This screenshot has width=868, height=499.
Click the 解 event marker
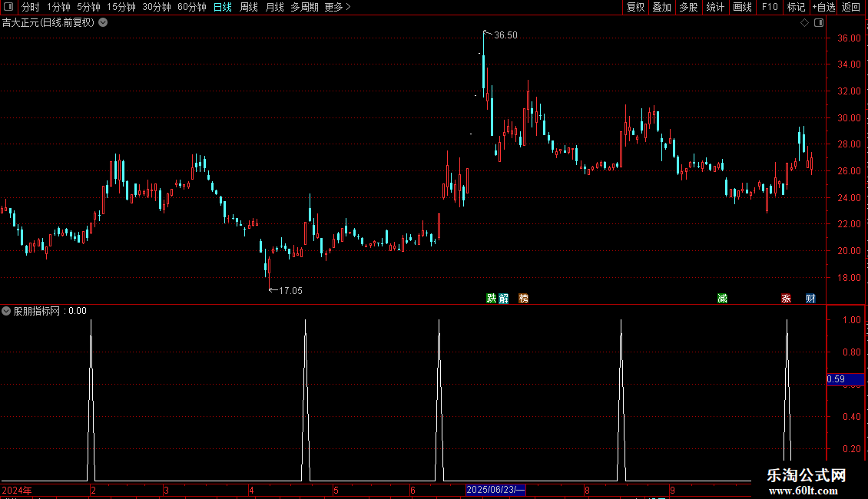click(503, 299)
